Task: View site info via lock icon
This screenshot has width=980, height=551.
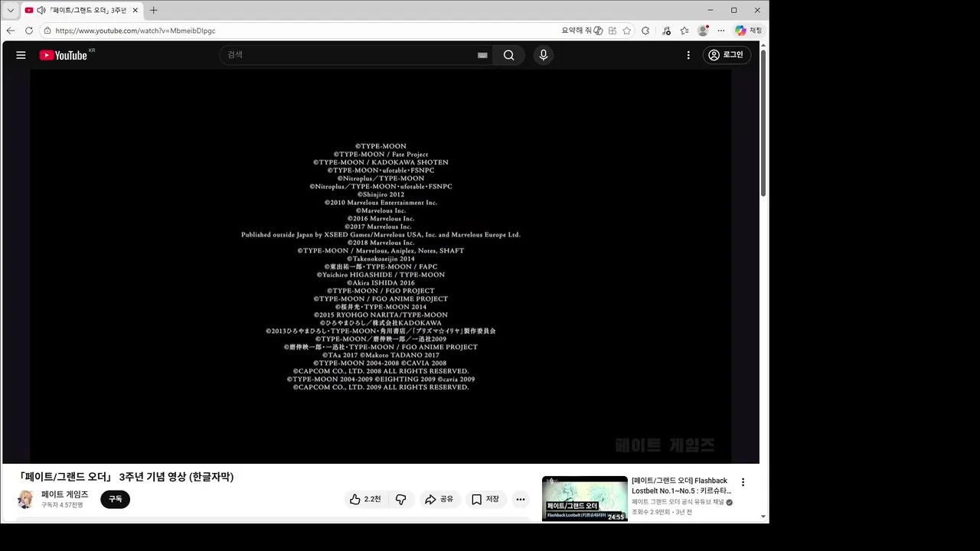Action: (x=47, y=31)
